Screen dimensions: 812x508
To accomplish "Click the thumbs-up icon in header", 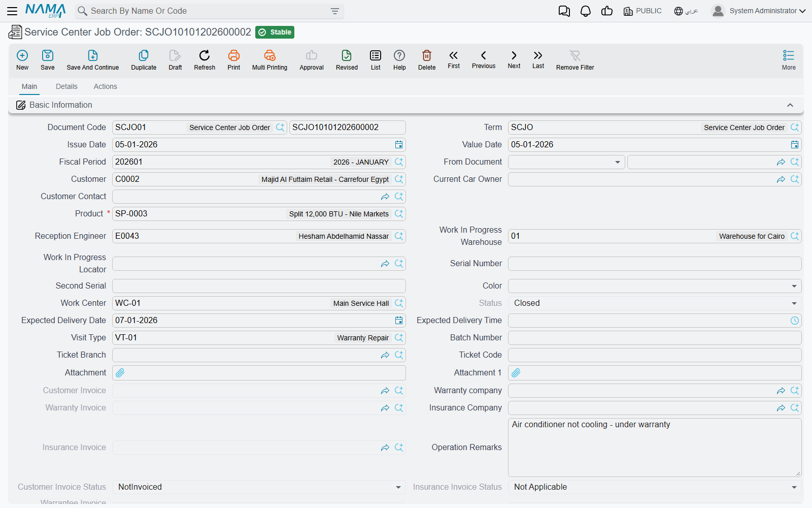I will pos(607,11).
